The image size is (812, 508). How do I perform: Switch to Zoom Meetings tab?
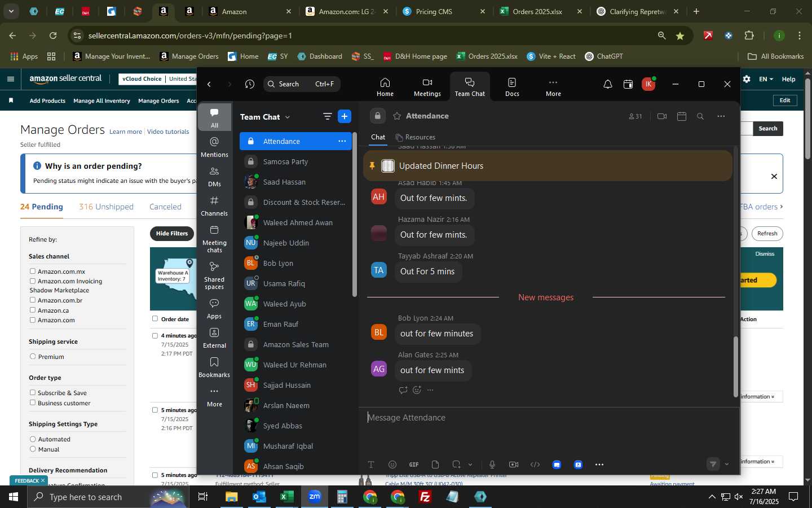pos(427,87)
